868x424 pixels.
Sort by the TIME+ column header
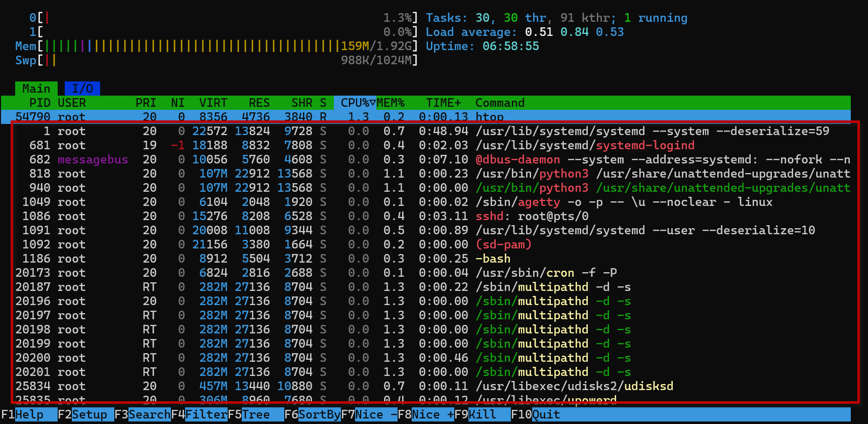pyautogui.click(x=443, y=103)
